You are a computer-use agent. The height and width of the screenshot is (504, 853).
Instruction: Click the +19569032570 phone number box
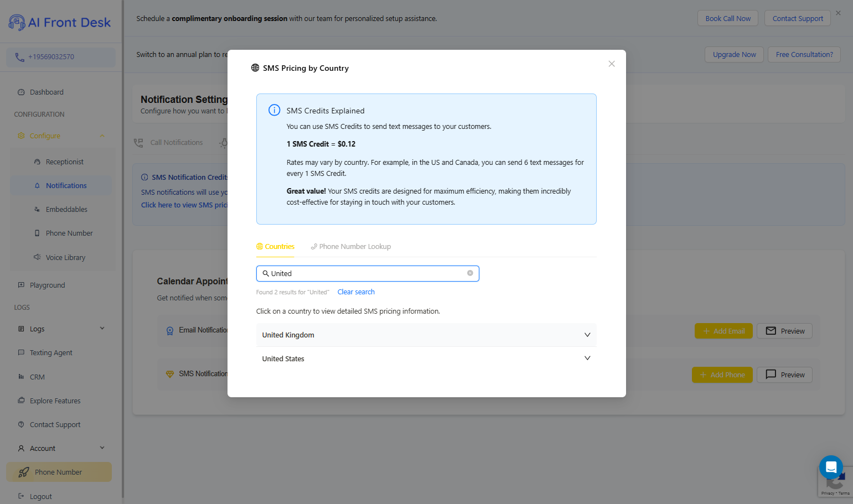[61, 57]
